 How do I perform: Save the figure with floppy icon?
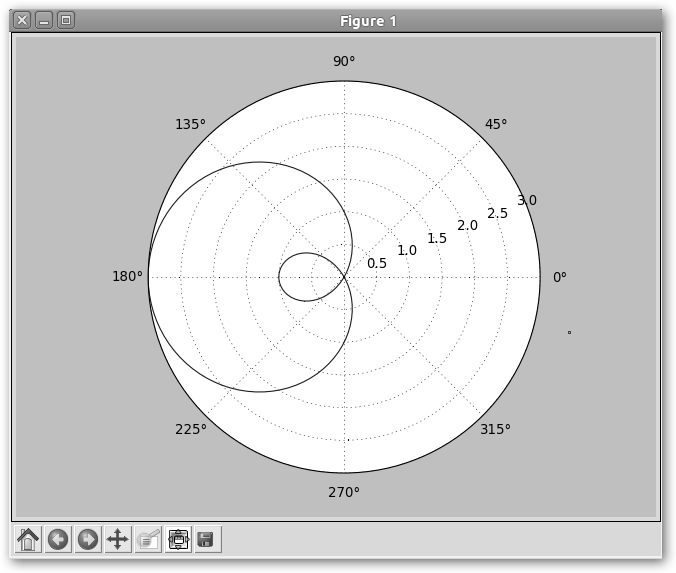207,539
